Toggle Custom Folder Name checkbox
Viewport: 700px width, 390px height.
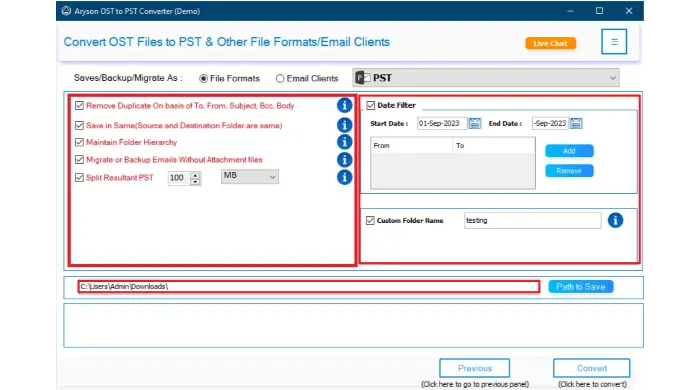click(370, 220)
